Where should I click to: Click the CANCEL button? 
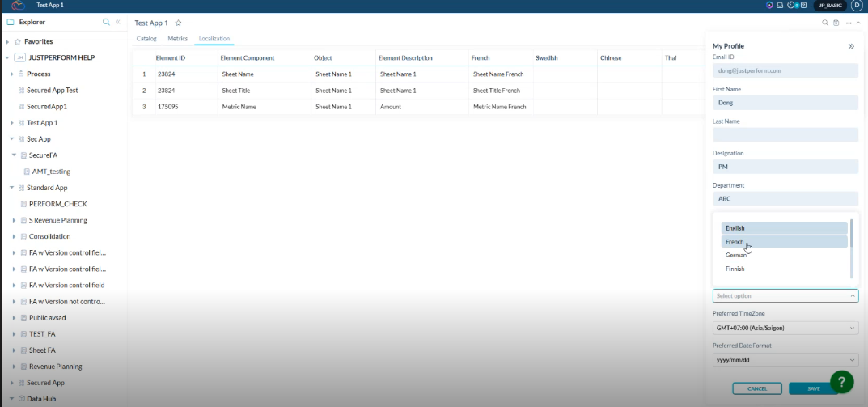pyautogui.click(x=756, y=388)
